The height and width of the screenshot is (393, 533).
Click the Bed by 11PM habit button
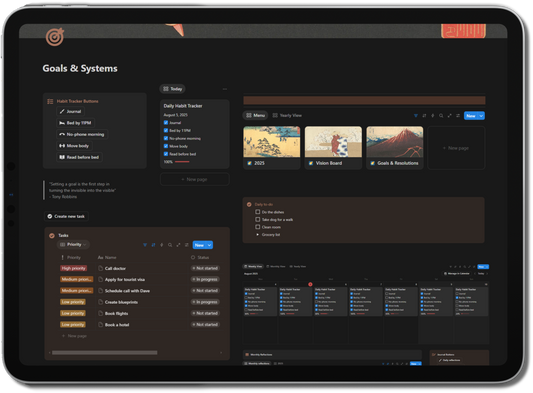click(x=75, y=123)
